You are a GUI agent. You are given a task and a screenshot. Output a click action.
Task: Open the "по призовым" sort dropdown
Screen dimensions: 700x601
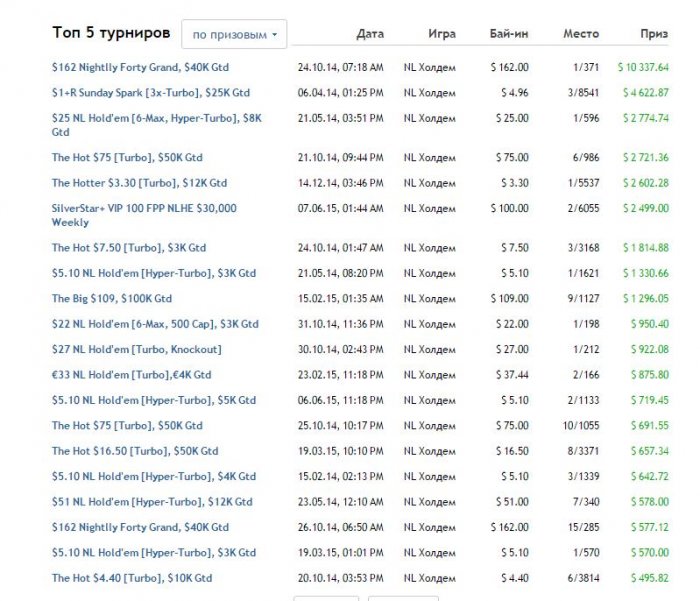[x=235, y=34]
